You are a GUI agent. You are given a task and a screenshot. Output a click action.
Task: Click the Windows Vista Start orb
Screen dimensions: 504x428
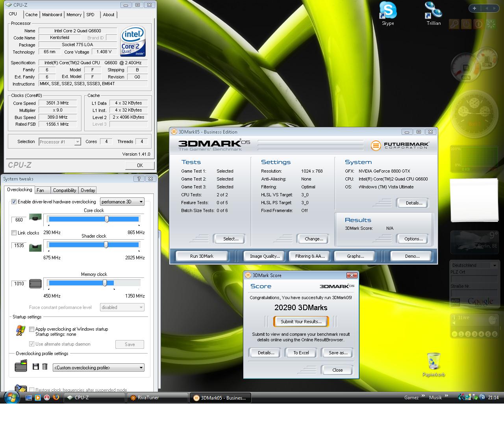pos(11,397)
